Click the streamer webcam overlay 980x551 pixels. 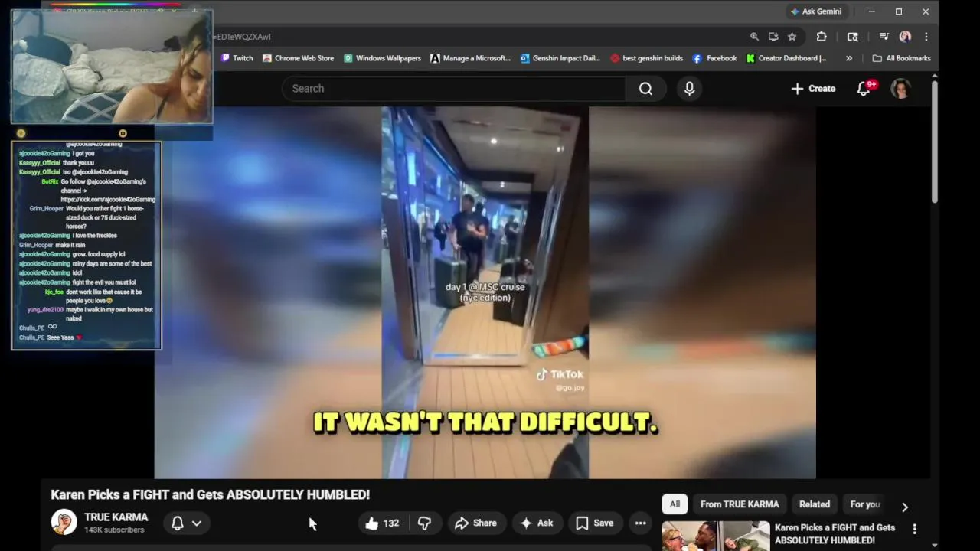112,67
